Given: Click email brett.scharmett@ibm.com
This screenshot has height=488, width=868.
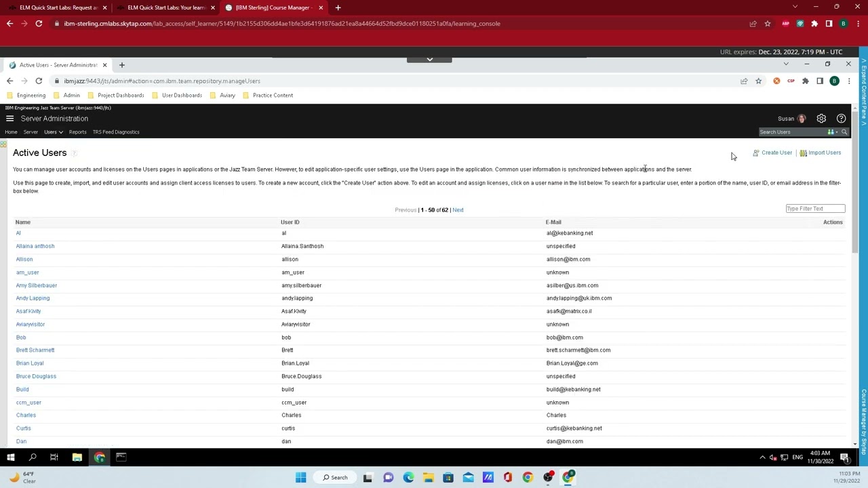Looking at the screenshot, I should pyautogui.click(x=578, y=350).
